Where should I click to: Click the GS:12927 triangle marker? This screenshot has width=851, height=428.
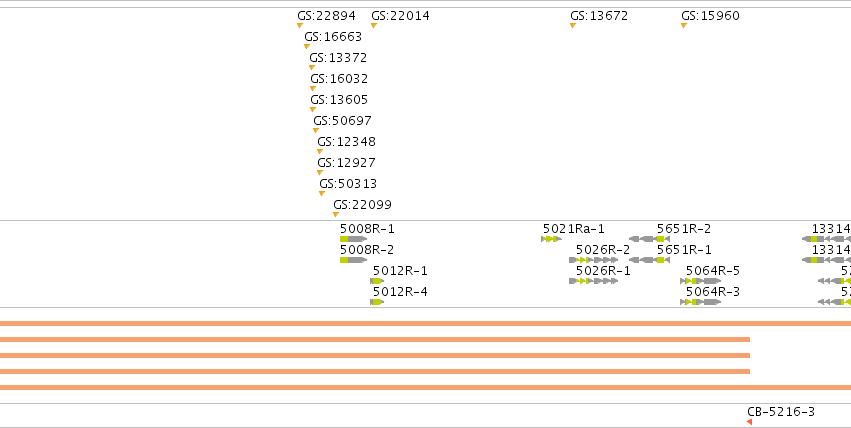pyautogui.click(x=320, y=173)
